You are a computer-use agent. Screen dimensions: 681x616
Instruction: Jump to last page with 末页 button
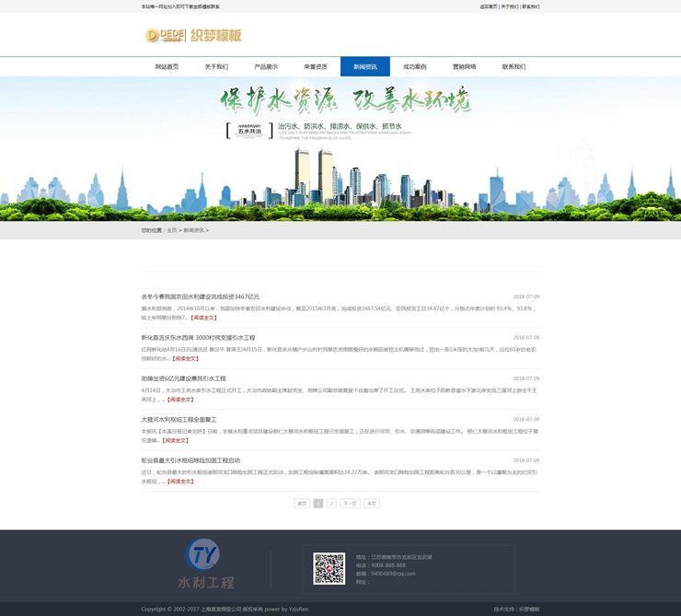pos(372,504)
